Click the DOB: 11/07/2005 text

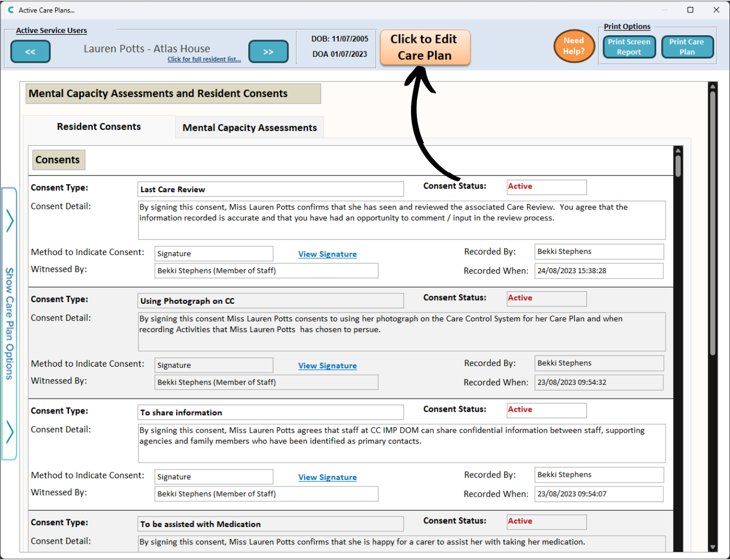coord(340,39)
